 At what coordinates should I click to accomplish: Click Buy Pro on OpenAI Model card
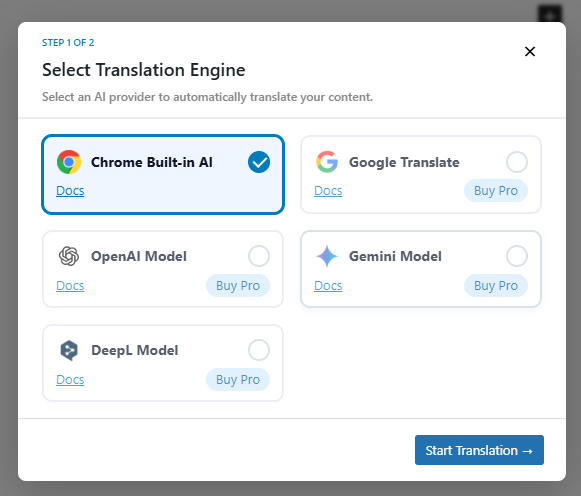(x=238, y=286)
